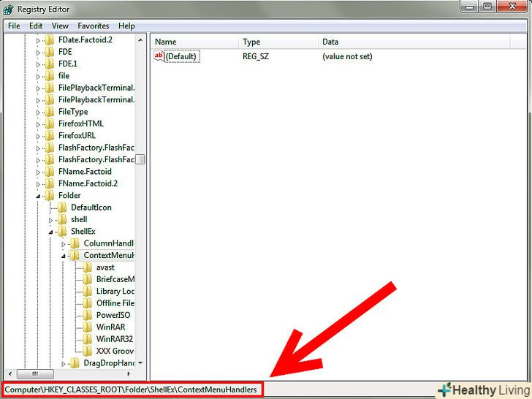Select the WinRAR32 key label

point(114,339)
